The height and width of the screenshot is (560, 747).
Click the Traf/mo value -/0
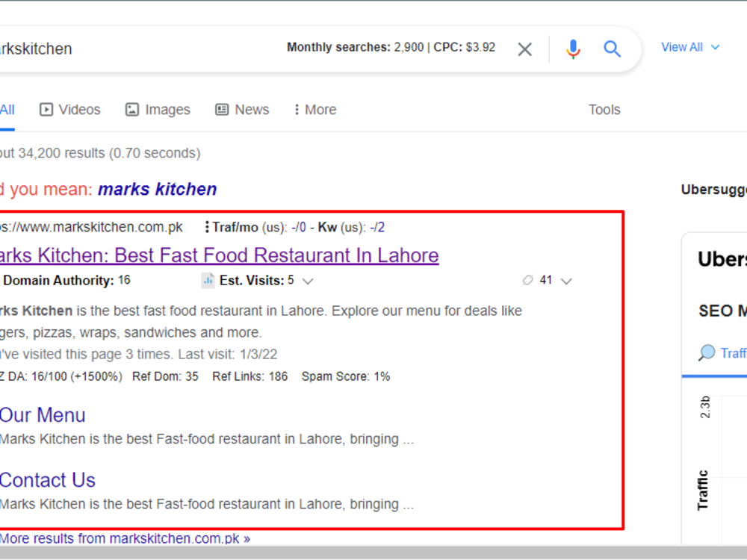point(299,227)
